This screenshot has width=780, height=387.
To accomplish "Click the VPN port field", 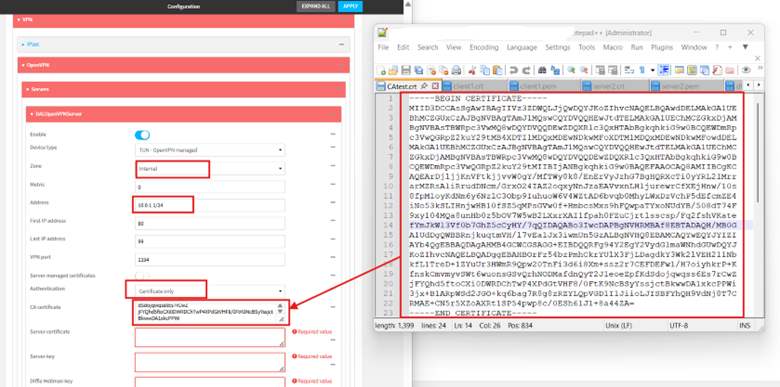I will [x=209, y=260].
